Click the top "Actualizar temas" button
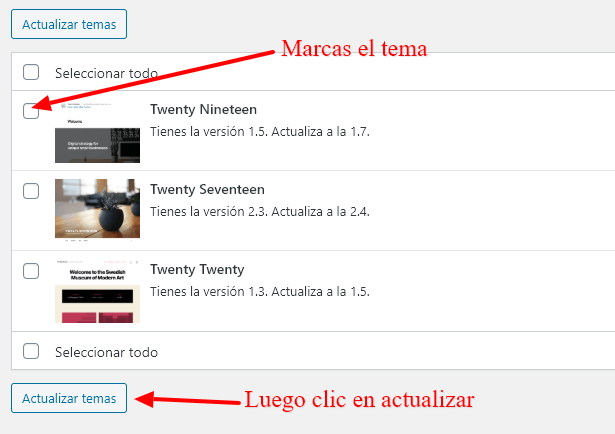This screenshot has height=434, width=615. [69, 24]
